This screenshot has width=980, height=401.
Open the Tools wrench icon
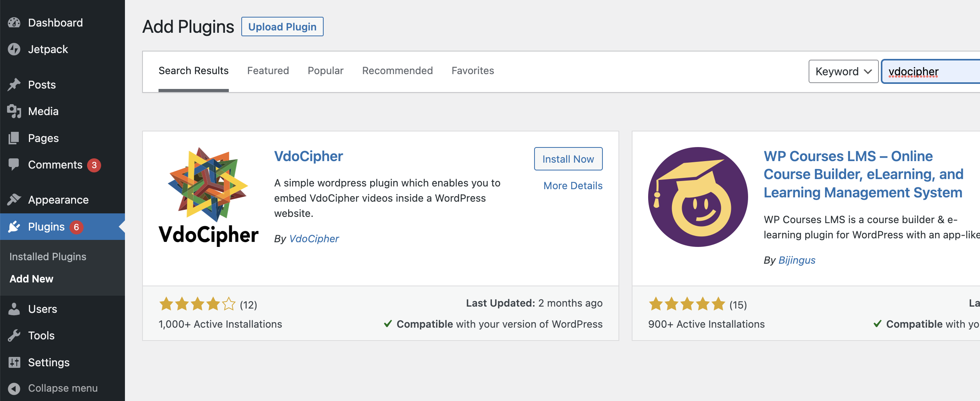pos(14,335)
